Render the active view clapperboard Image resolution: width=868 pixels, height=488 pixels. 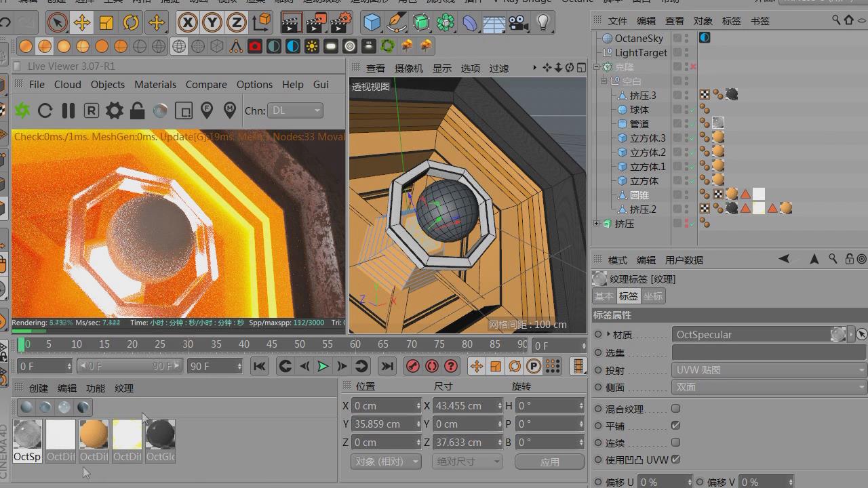291,22
